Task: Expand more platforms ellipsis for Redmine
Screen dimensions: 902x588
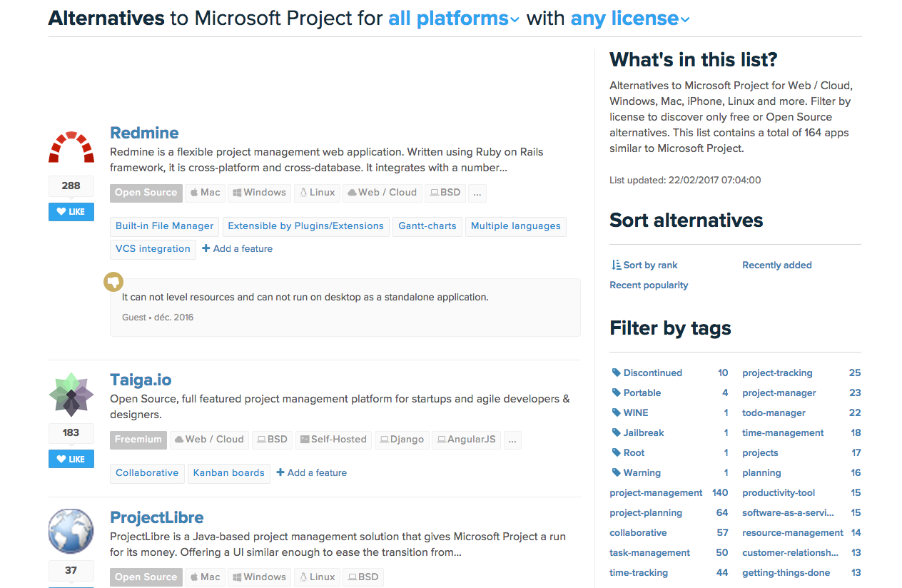Action: click(477, 193)
